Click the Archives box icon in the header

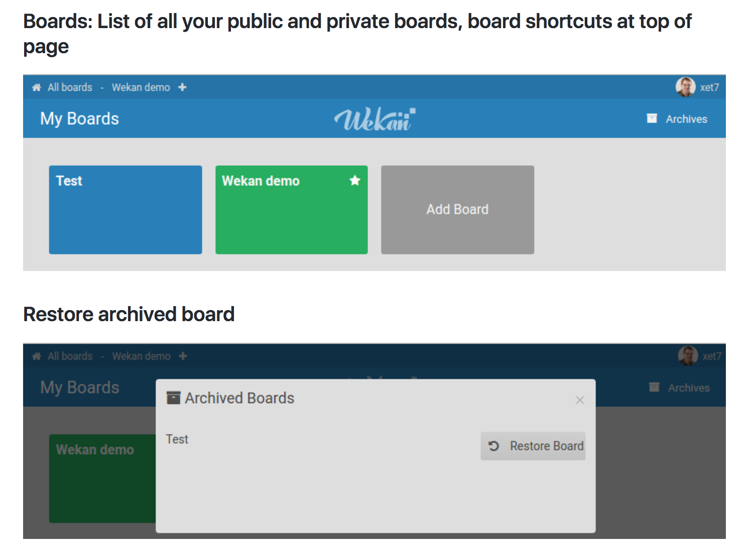click(652, 118)
